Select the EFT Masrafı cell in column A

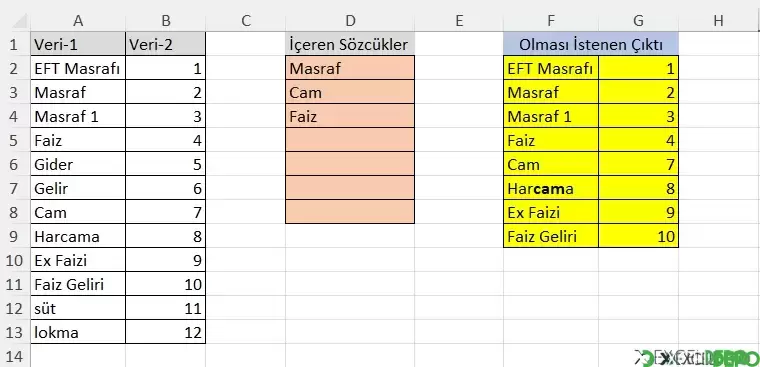78,68
